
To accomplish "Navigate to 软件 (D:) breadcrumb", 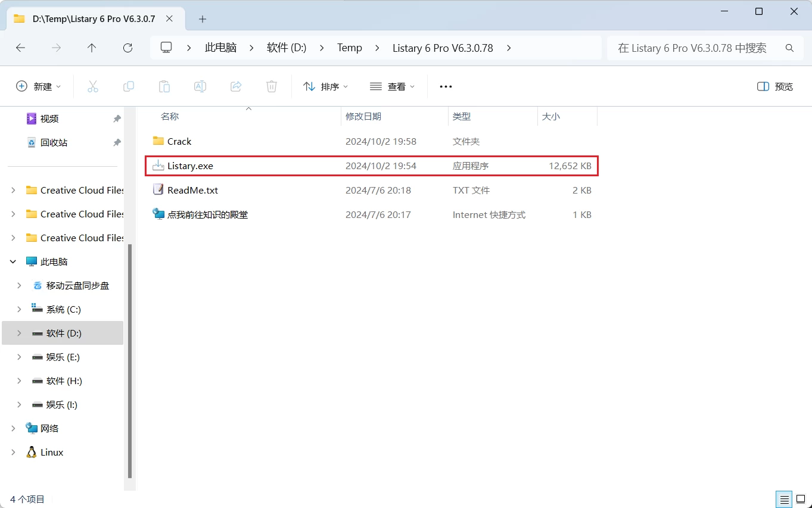I will [x=287, y=48].
